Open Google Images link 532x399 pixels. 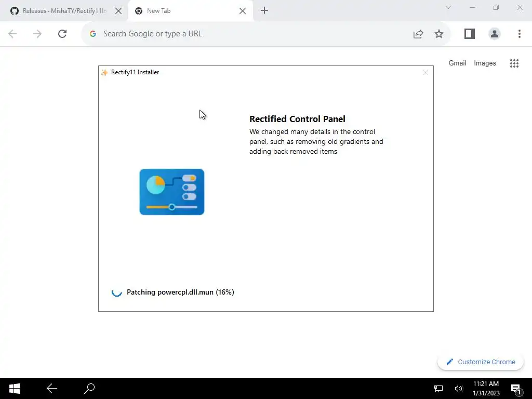click(485, 63)
